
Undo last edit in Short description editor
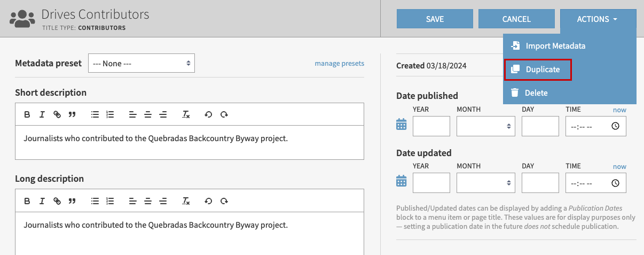coord(208,114)
